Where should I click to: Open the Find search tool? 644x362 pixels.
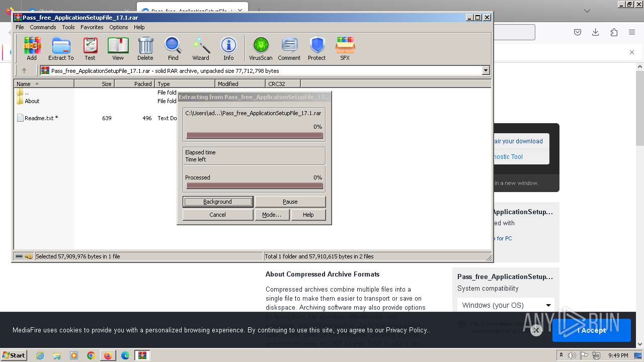(173, 49)
